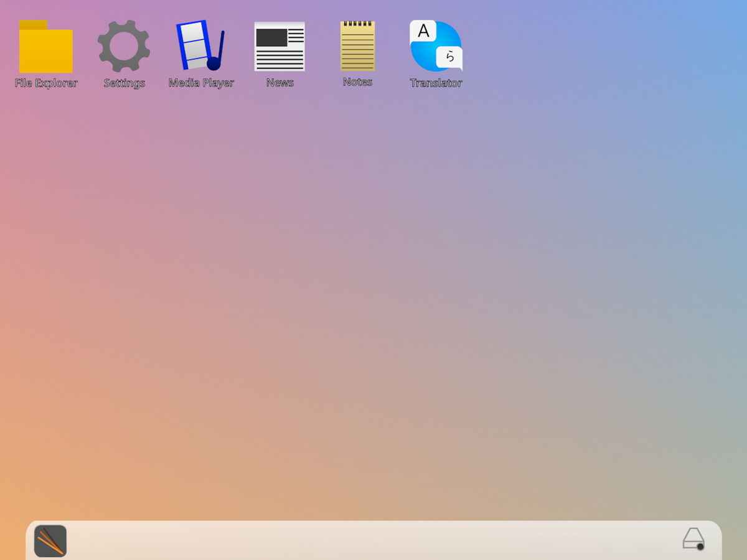
Task: Click the 'Translator' caption text
Action: pyautogui.click(x=436, y=83)
